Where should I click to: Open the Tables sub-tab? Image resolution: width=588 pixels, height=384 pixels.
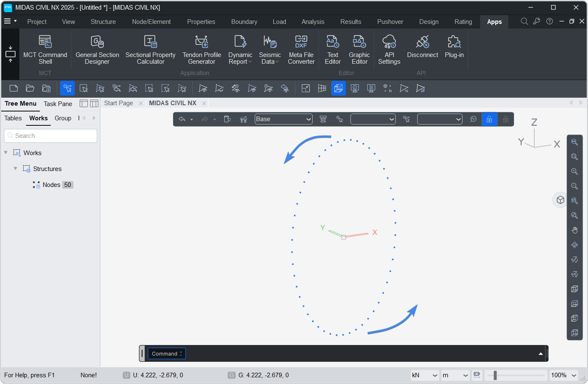13,118
